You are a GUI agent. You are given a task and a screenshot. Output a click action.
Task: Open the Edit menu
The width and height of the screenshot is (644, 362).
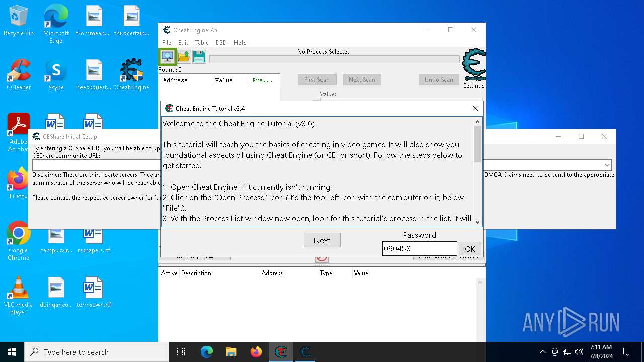(183, 43)
